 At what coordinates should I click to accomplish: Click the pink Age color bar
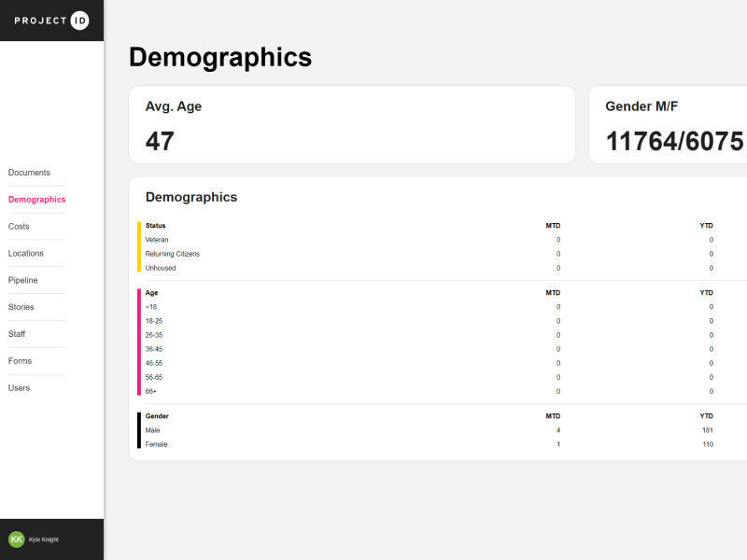139,342
